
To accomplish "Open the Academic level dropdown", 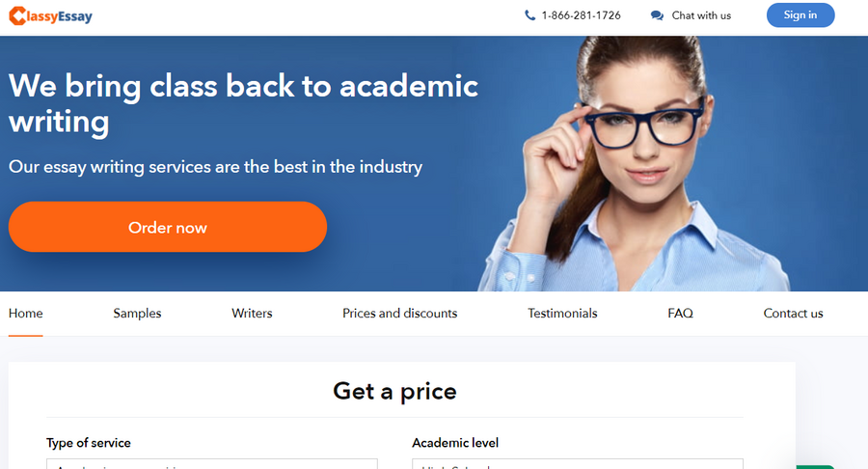I will (578, 464).
